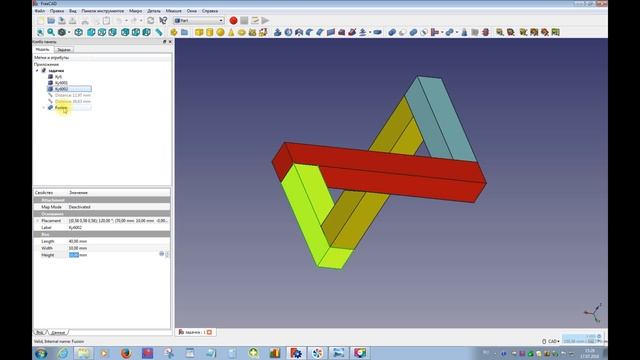Click the fillet tool icon

tap(309, 32)
